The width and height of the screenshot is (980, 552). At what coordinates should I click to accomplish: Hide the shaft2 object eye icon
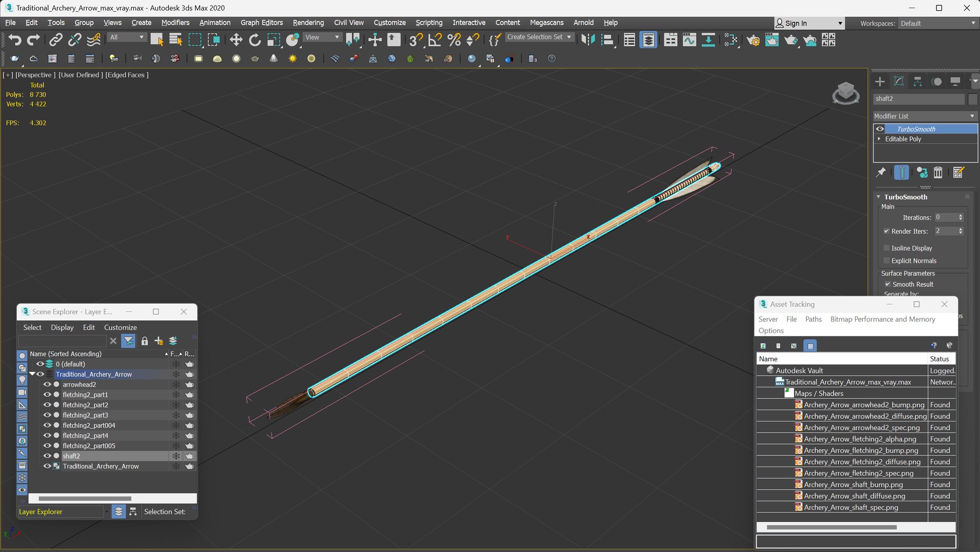[x=47, y=456]
